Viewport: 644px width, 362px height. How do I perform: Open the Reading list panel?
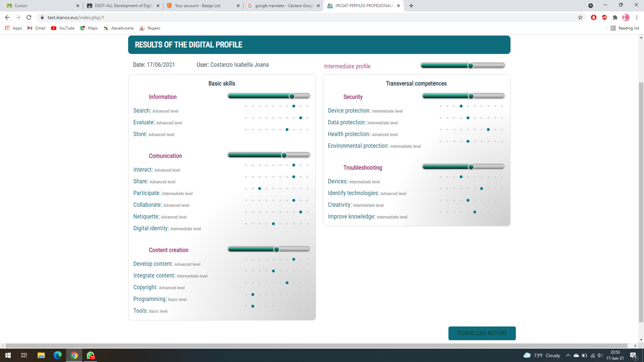point(625,28)
